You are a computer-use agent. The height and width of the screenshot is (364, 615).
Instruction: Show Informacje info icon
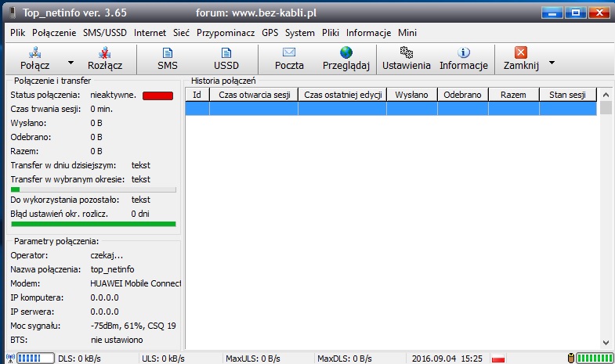click(463, 52)
